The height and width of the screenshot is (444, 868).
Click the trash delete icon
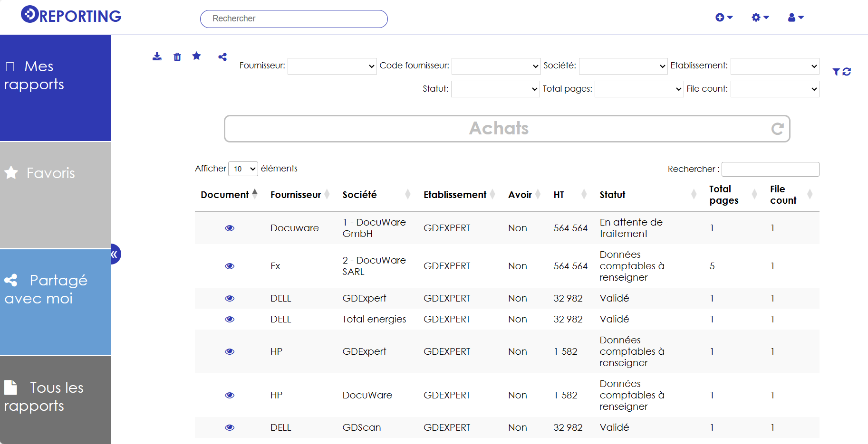[177, 57]
